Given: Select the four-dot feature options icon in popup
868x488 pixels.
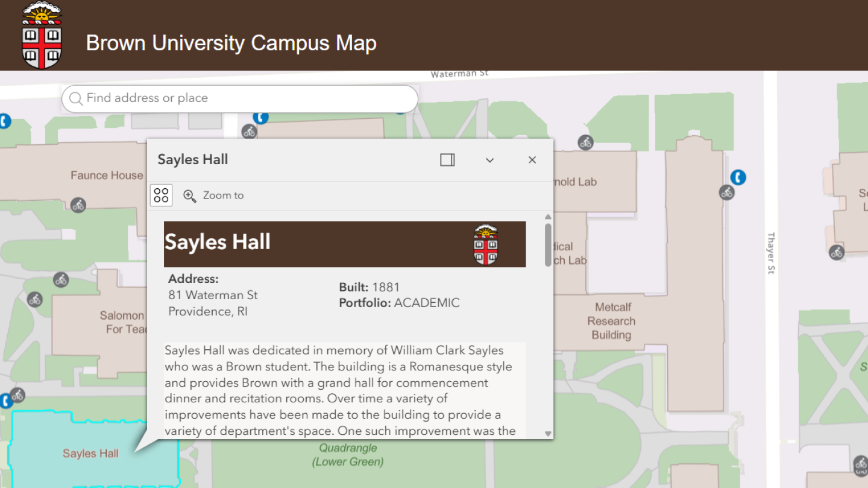Looking at the screenshot, I should pyautogui.click(x=161, y=195).
